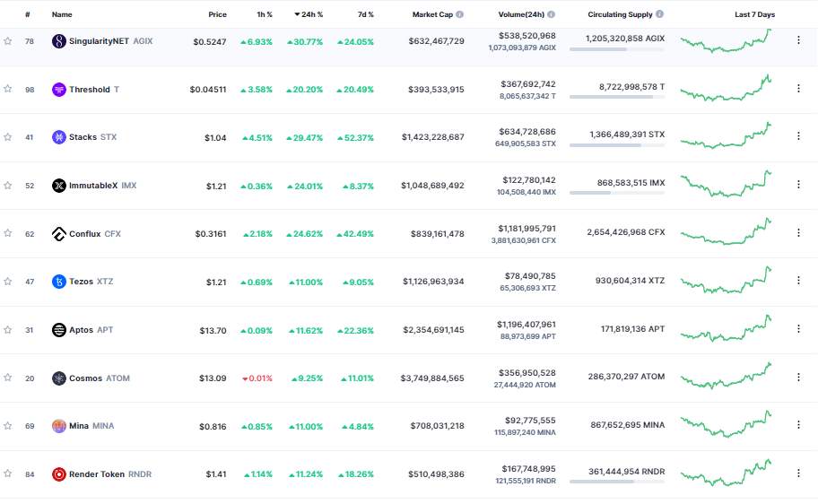Click SingularityNET circulating supply progress bar
This screenshot has height=504, width=818.
click(617, 49)
